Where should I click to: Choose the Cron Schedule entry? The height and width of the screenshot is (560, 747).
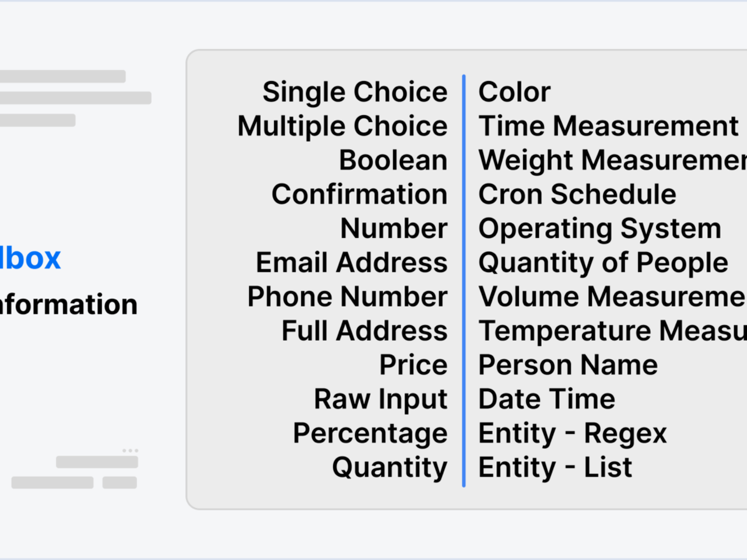click(577, 194)
